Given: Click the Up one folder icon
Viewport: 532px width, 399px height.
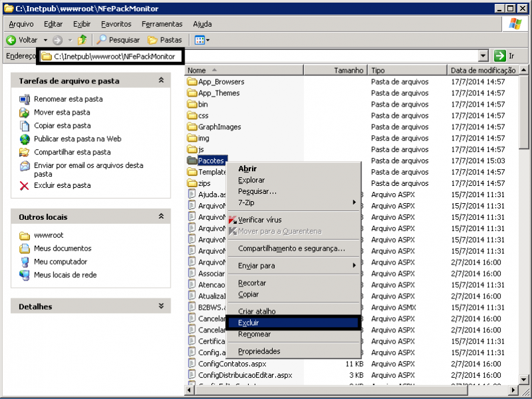Looking at the screenshot, I should tap(83, 40).
